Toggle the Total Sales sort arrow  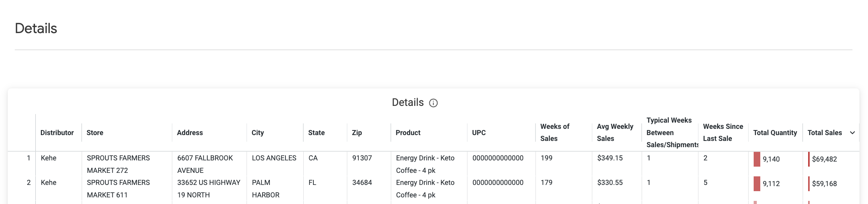click(x=852, y=133)
